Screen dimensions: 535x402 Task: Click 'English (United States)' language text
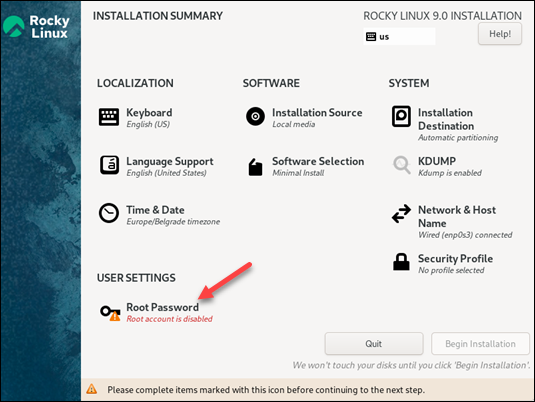tap(166, 173)
